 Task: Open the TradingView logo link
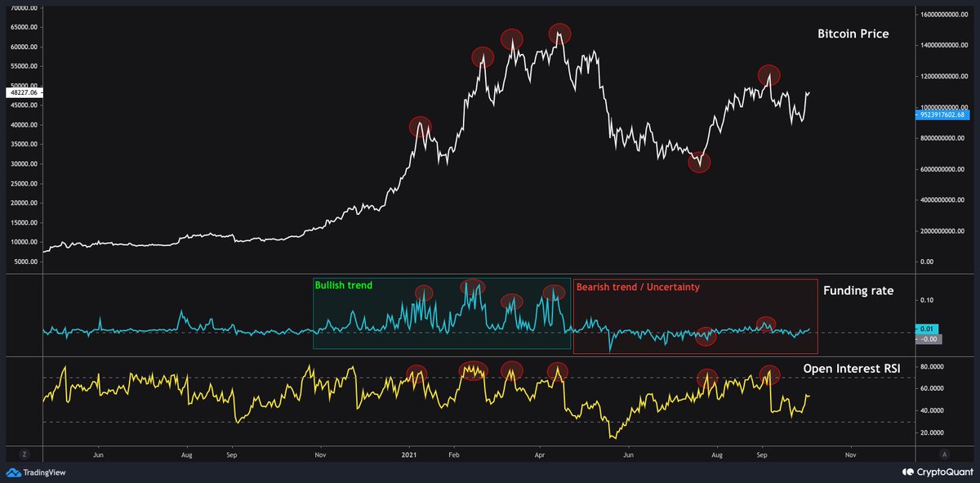[35, 472]
